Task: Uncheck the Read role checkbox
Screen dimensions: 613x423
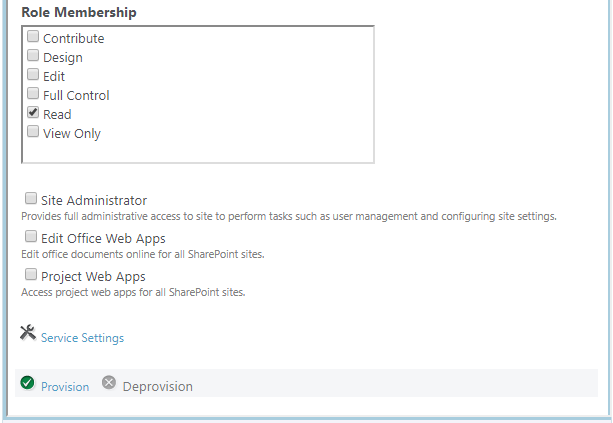Action: [33, 113]
